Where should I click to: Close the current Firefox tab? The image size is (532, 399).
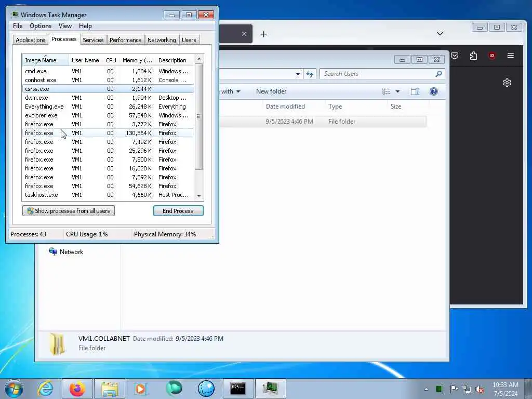[x=244, y=34]
